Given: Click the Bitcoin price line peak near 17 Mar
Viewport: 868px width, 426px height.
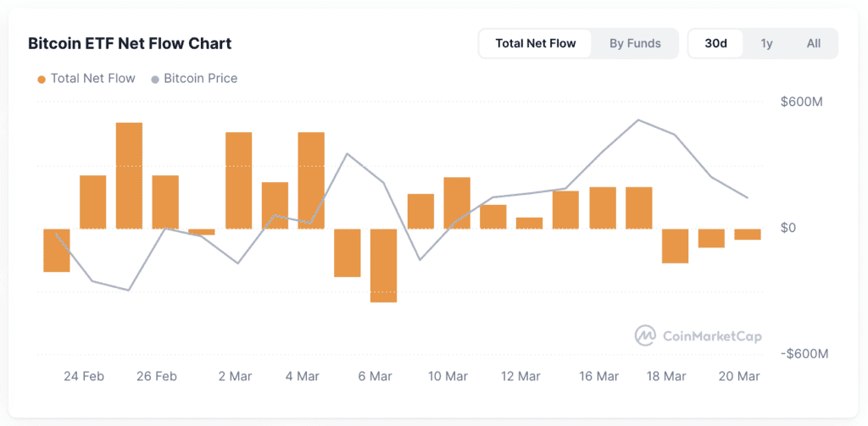Looking at the screenshot, I should click(x=639, y=119).
